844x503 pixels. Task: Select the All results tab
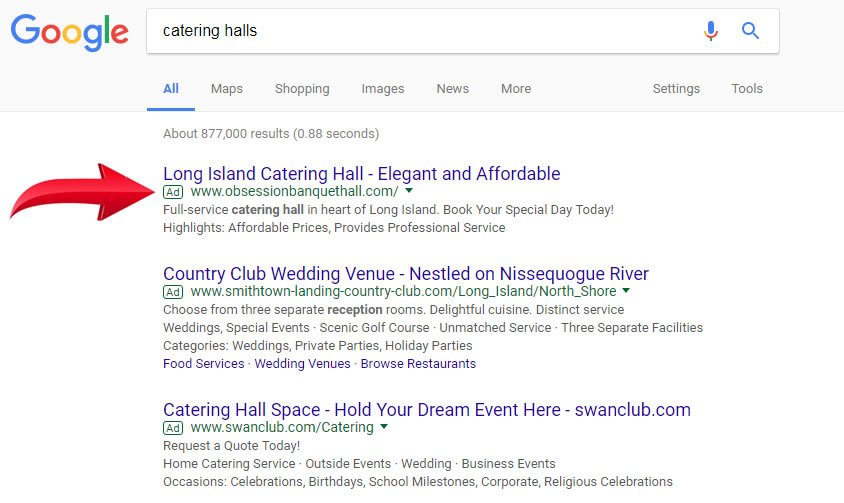(x=171, y=89)
